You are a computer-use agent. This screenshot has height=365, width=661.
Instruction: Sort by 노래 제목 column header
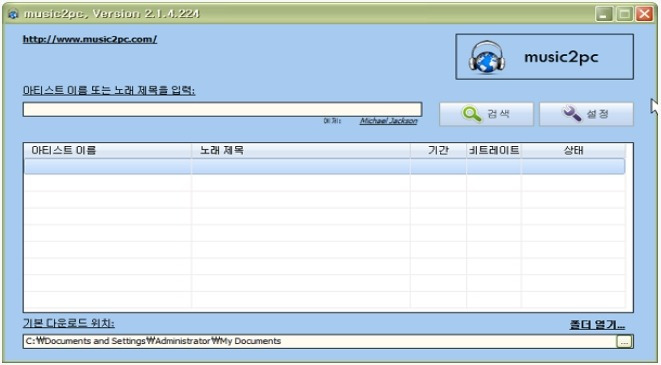click(301, 150)
